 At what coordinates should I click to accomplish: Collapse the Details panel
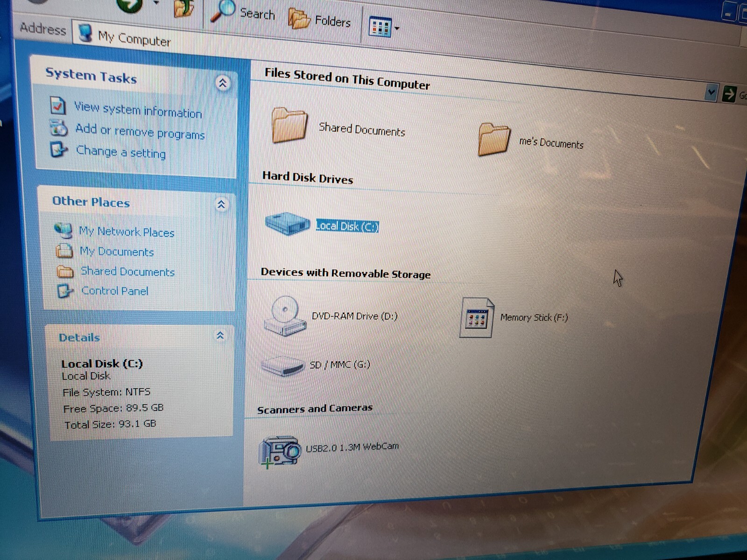220,336
